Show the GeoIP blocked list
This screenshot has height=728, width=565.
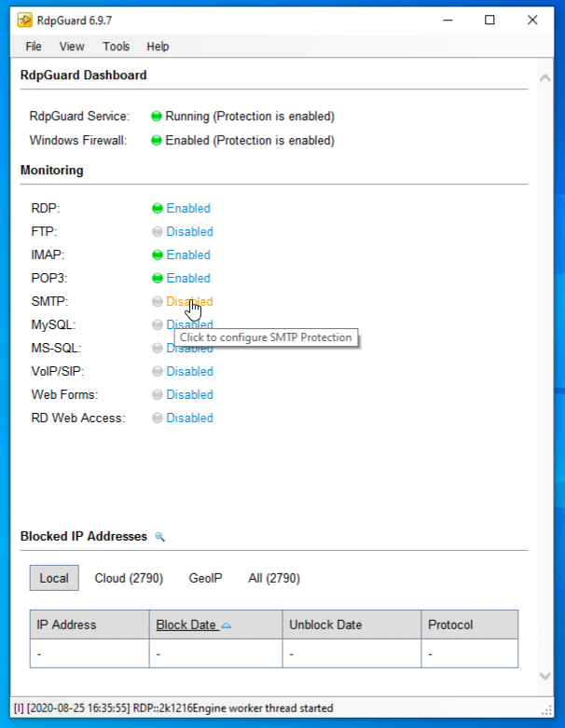pyautogui.click(x=205, y=579)
